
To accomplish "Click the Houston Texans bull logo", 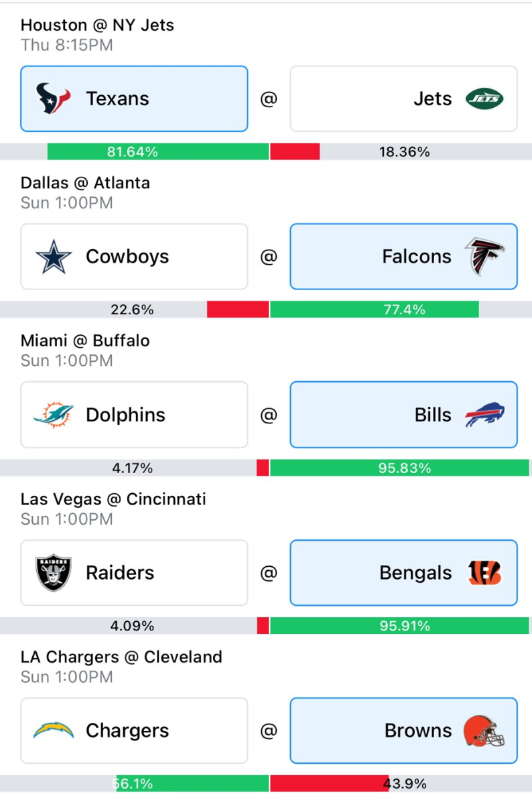I will 54,98.
